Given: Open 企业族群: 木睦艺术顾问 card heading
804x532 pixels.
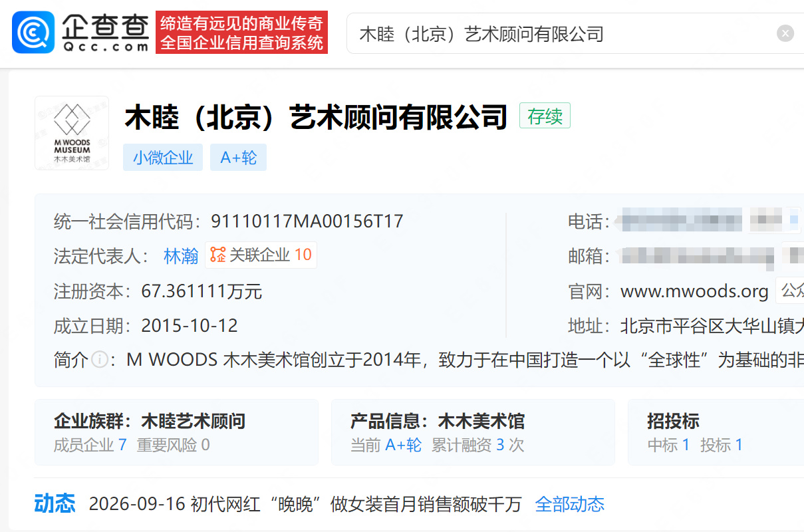Looking at the screenshot, I should pyautogui.click(x=150, y=421).
